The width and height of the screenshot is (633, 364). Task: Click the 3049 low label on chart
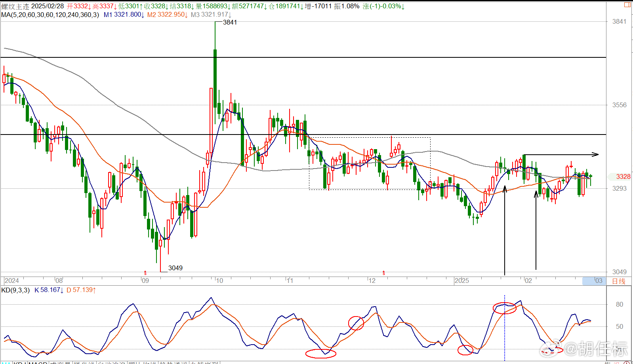[175, 268]
